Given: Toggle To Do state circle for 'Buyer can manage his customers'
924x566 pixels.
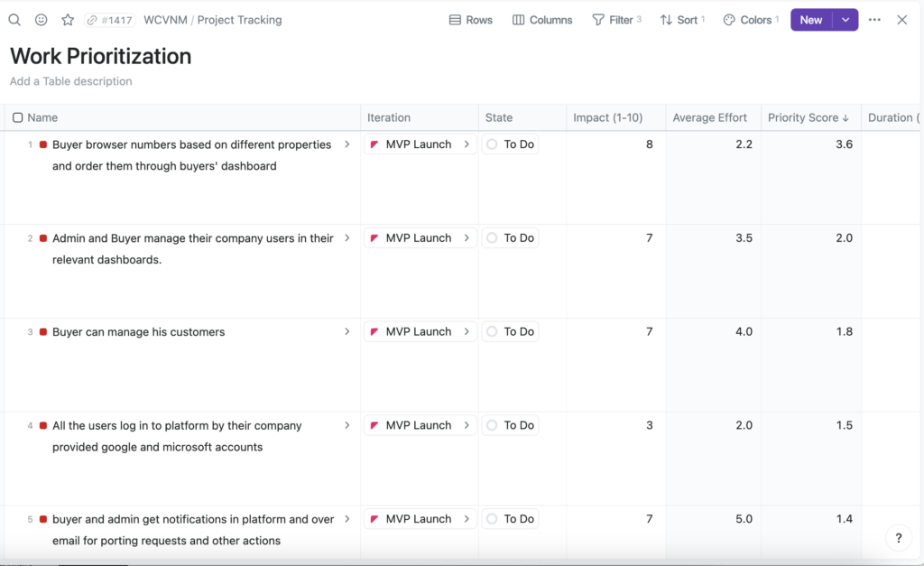Looking at the screenshot, I should coord(492,332).
